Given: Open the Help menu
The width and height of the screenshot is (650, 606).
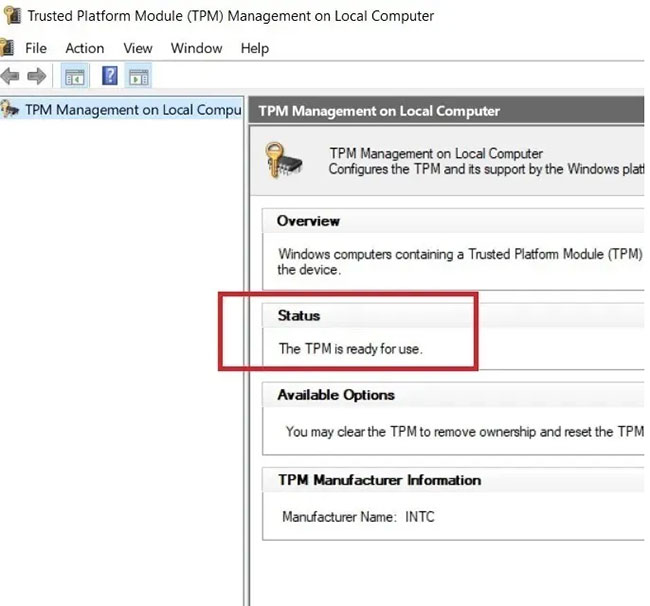Looking at the screenshot, I should pos(255,48).
